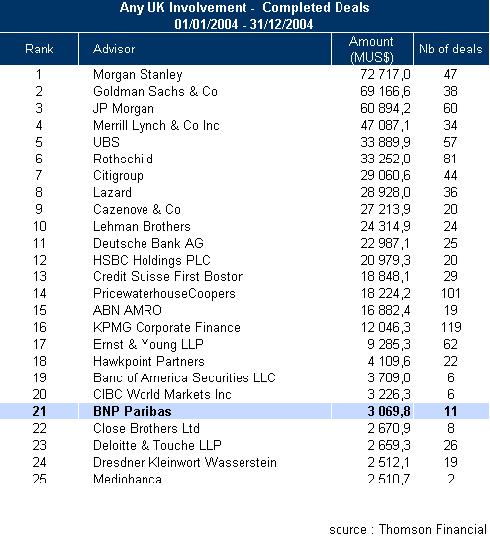490x539 pixels.
Task: Select the amount 2 670,9
Action: tap(389, 428)
